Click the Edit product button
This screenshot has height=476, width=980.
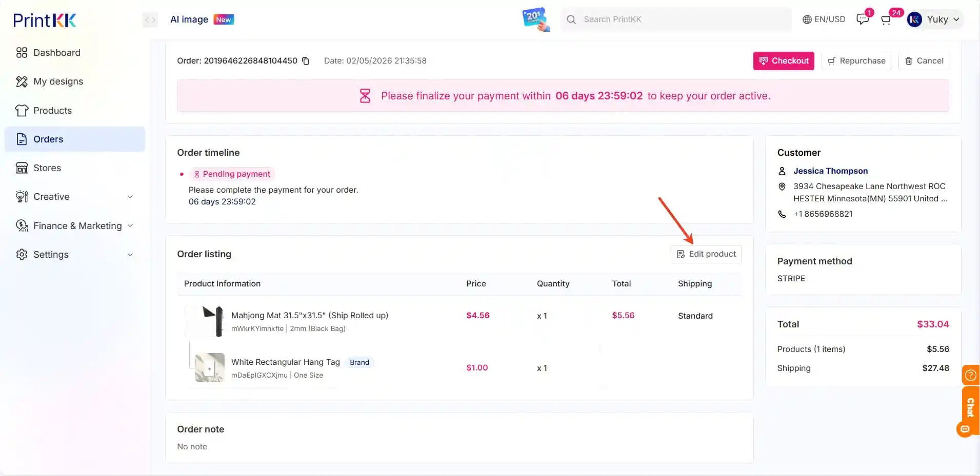tap(706, 254)
